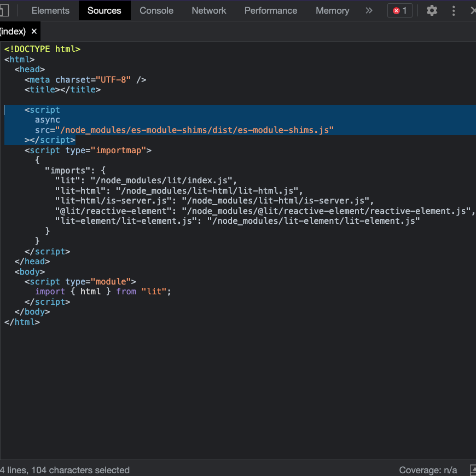Click the "lit-html" lit-html.js mapping line
The image size is (476, 476).
pos(179,191)
